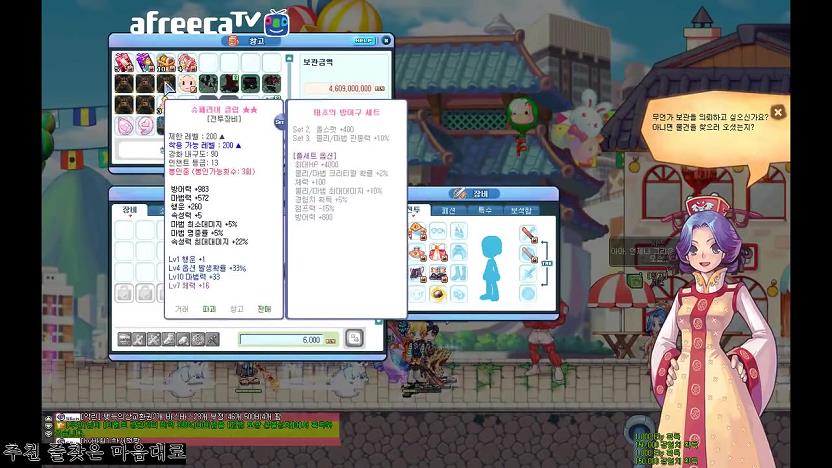Switch to 특수 tab in equipment window

click(484, 210)
